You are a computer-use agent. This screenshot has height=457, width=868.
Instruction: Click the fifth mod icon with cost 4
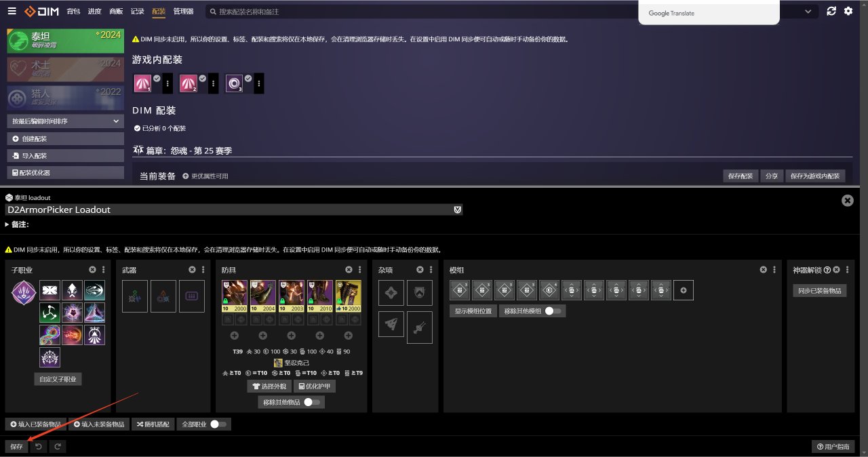pyautogui.click(x=549, y=290)
